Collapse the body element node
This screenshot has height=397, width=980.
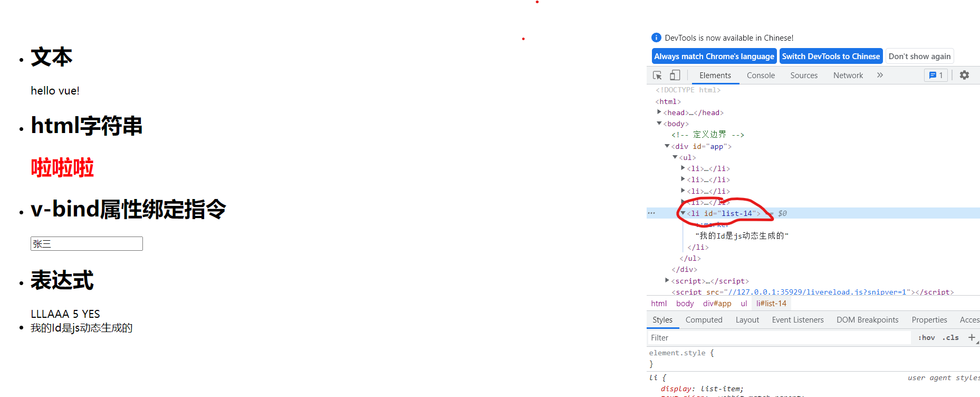point(659,124)
